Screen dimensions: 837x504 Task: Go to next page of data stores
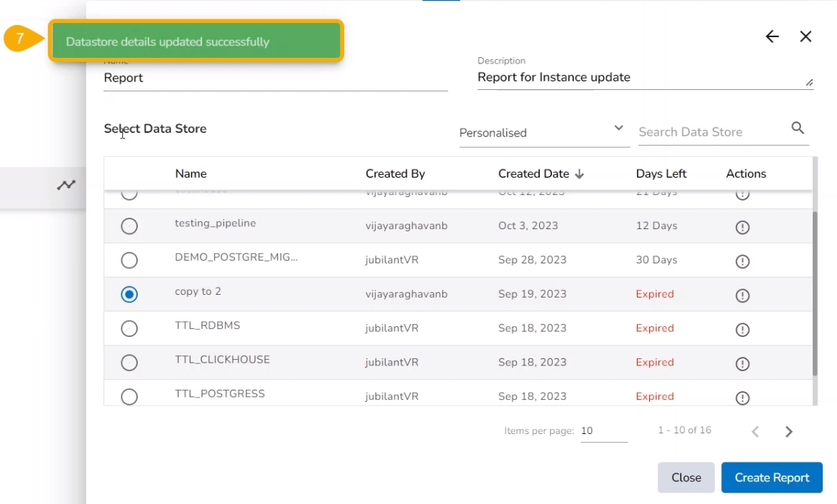point(788,431)
